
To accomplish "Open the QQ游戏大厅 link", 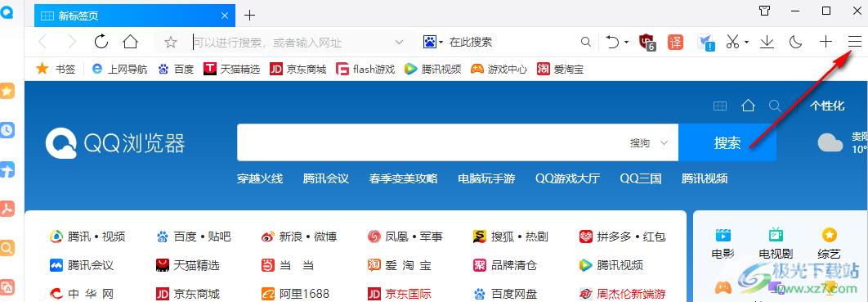I will [567, 178].
